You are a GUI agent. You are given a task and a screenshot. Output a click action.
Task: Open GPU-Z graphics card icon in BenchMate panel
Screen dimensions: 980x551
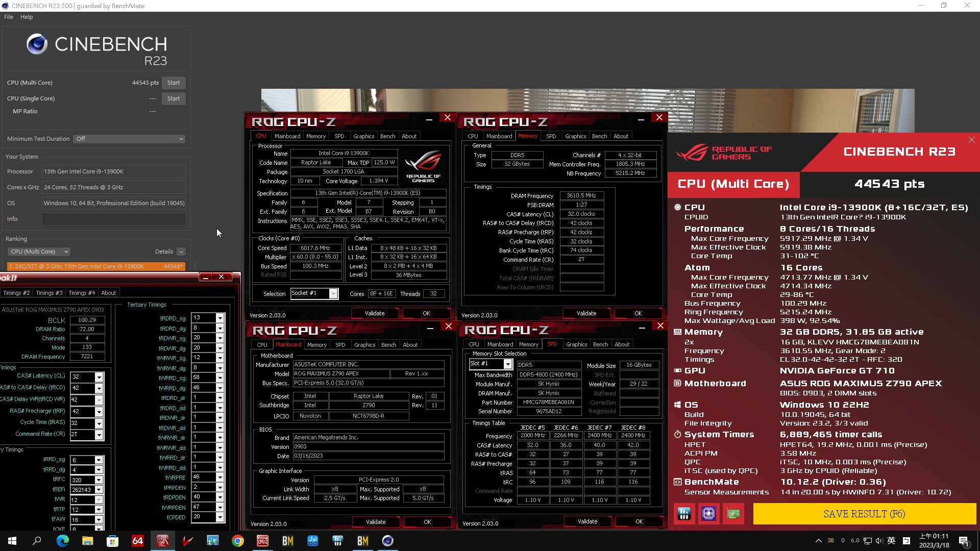point(733,514)
